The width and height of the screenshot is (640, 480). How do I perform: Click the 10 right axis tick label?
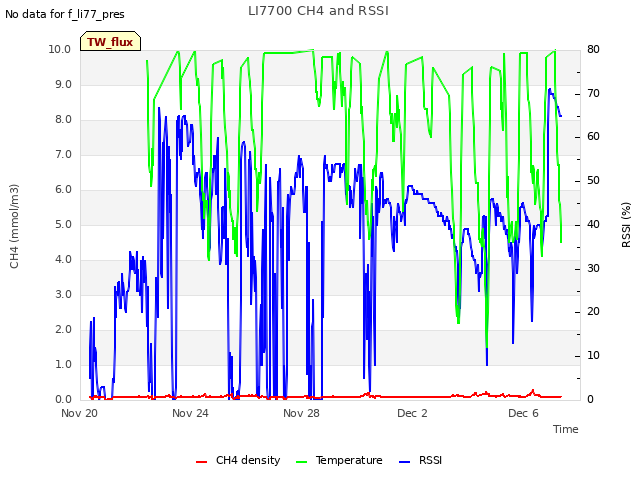point(593,356)
